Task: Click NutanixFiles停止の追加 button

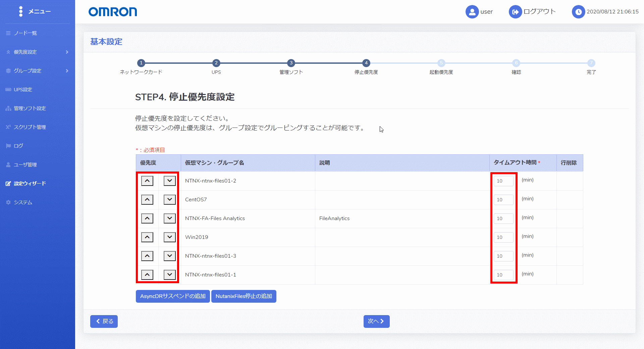Action: 244,296
